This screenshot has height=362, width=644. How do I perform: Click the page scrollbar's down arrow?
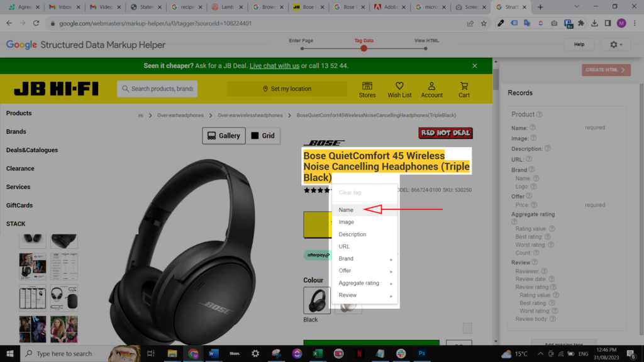pos(496,341)
